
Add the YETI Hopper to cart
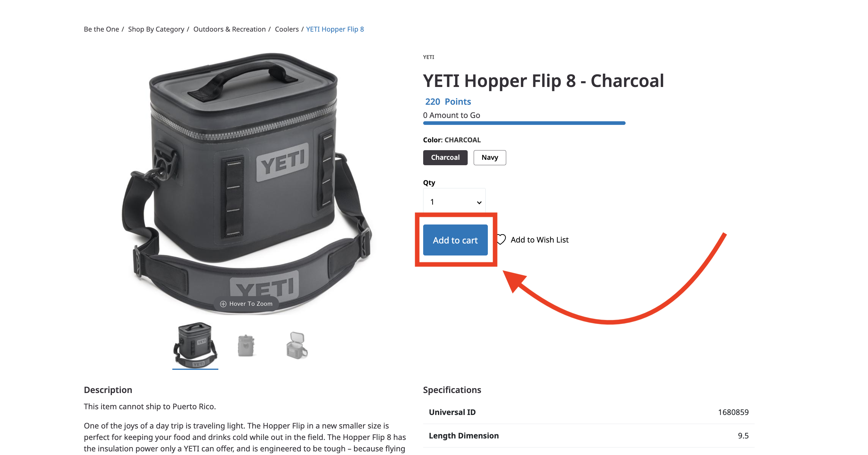455,240
